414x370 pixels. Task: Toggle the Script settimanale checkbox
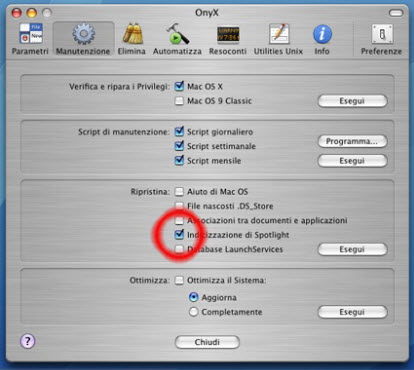point(179,146)
